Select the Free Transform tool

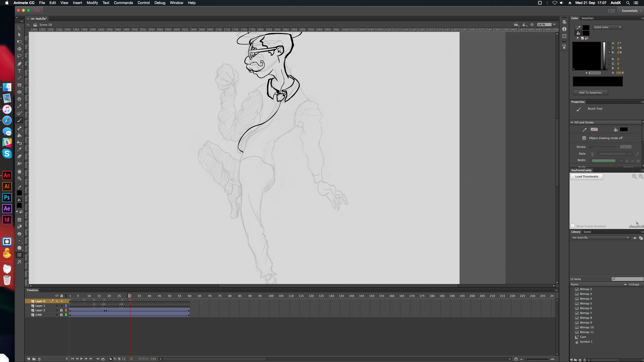coord(19,42)
